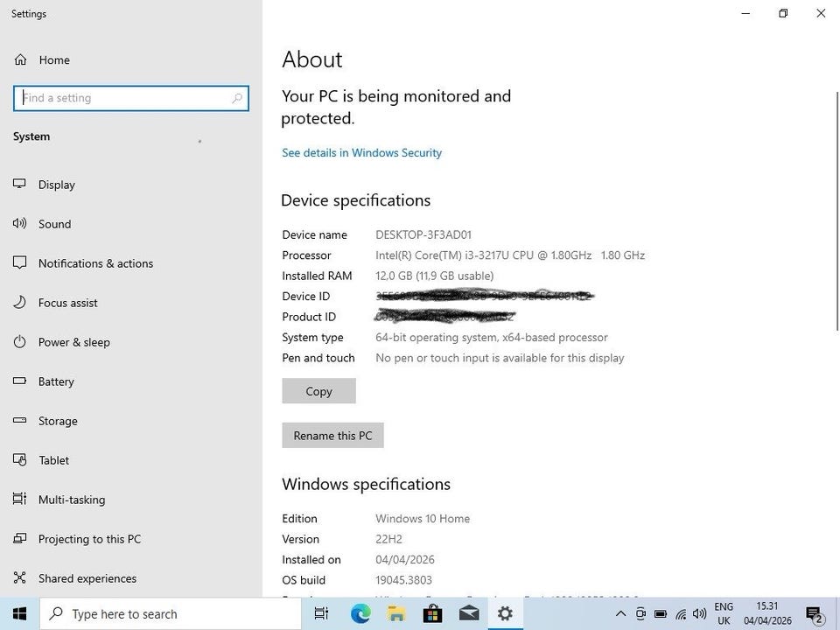Click the taskbar Type here to search box
This screenshot has width=840, height=630.
[171, 614]
